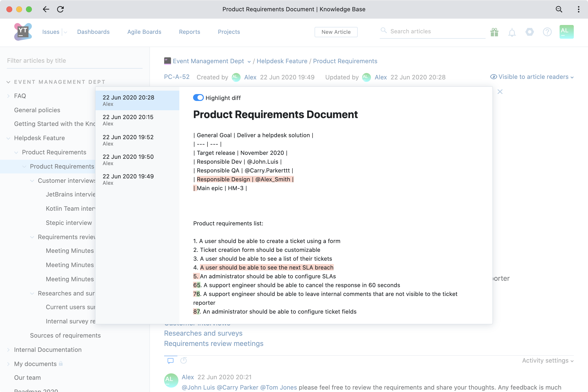Open the browser search magnifier icon
This screenshot has width=588, height=392.
pyautogui.click(x=559, y=9)
